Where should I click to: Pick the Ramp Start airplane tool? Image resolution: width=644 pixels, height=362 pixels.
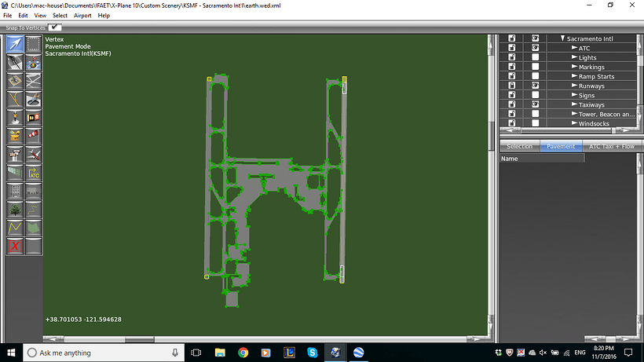point(33,155)
